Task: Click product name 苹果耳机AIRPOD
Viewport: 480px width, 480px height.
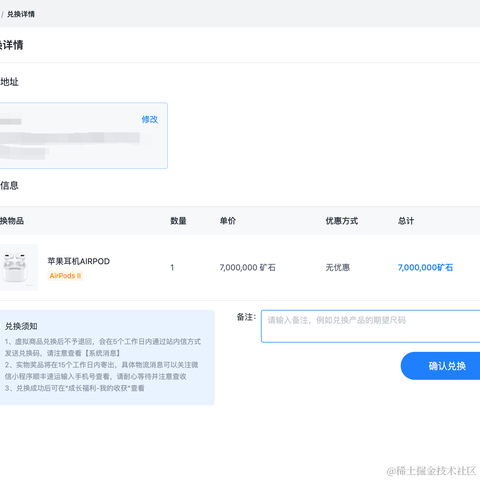Action: coord(79,261)
